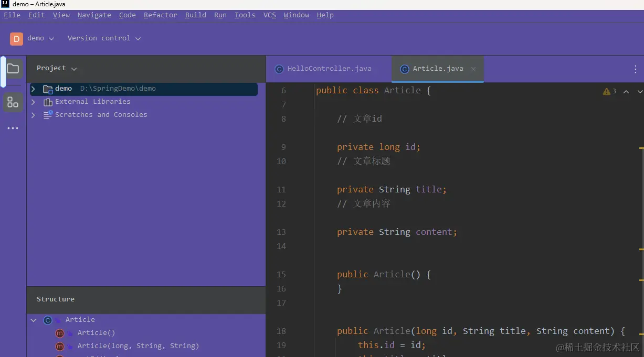Select Article() in Structure panel
This screenshot has width=644, height=357.
pos(96,333)
